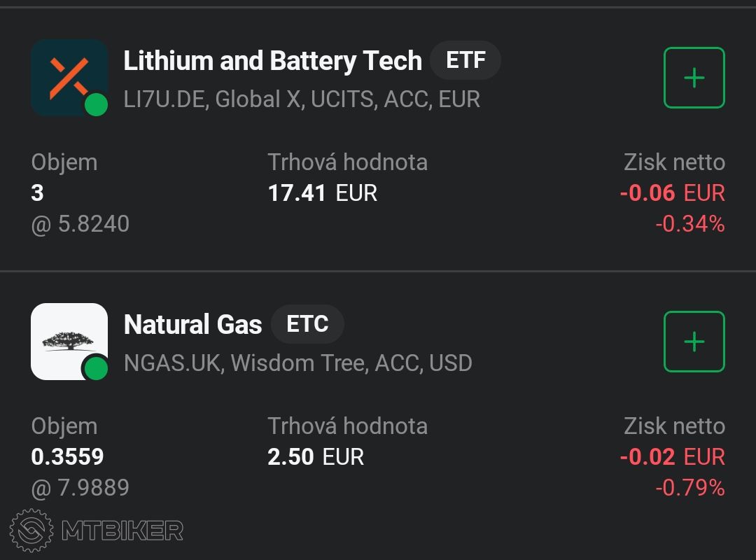Click the ETC badge next to Natural Gas
This screenshot has width=756, height=560.
click(x=307, y=324)
